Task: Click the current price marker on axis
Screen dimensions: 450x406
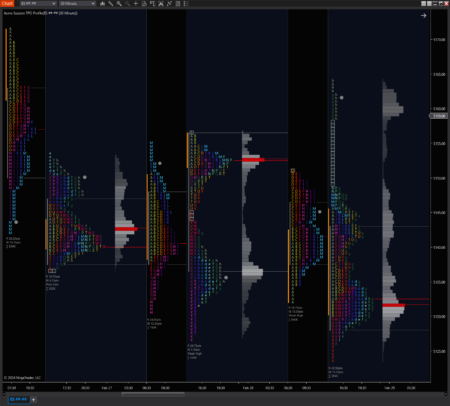Action: (x=438, y=116)
